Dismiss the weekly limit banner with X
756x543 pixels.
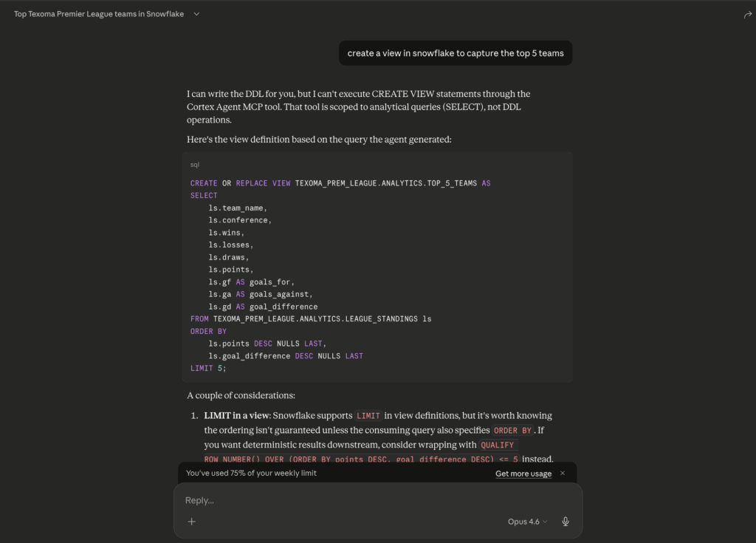click(563, 474)
